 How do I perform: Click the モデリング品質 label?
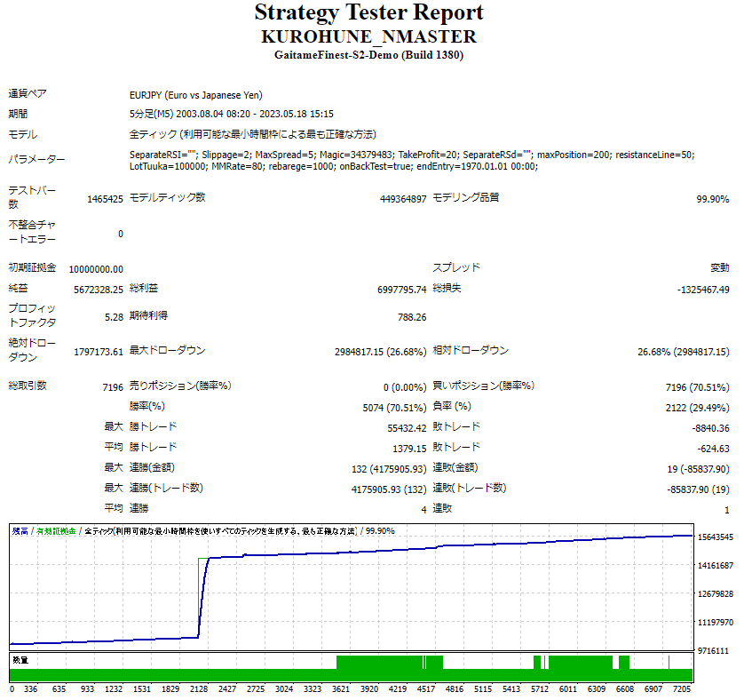466,197
